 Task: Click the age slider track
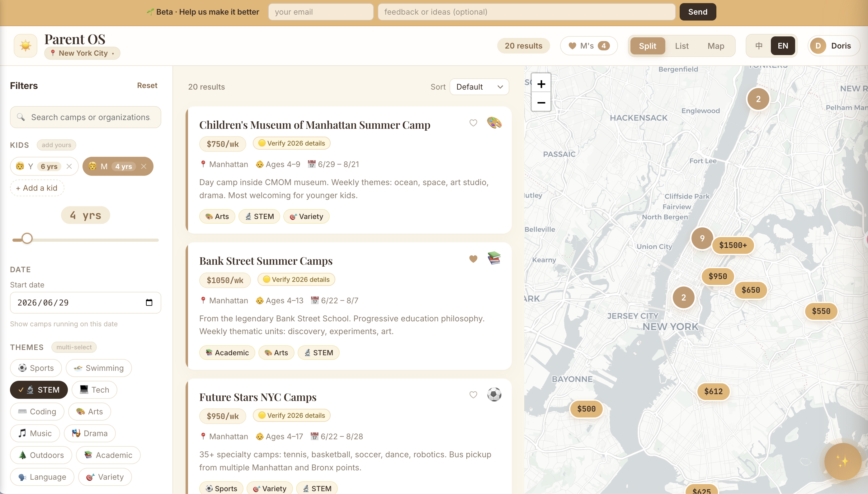click(x=86, y=240)
